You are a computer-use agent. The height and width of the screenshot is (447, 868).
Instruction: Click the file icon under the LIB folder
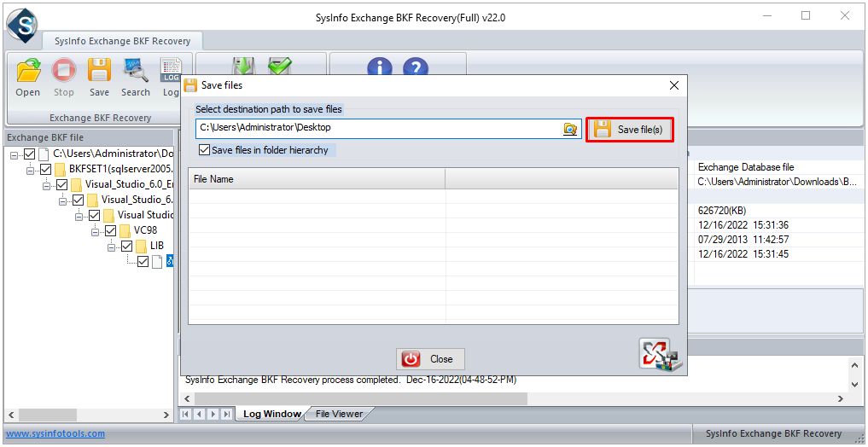[x=157, y=262]
